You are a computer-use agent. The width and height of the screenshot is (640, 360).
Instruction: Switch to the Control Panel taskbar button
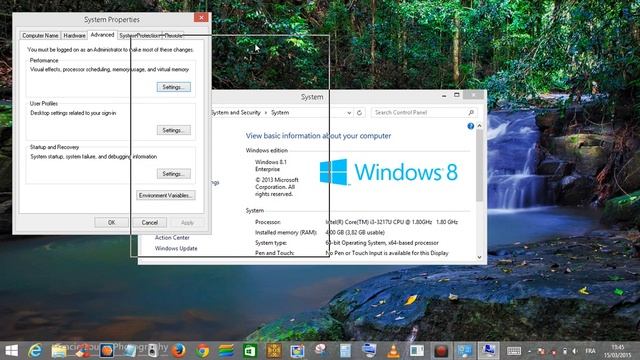464,351
